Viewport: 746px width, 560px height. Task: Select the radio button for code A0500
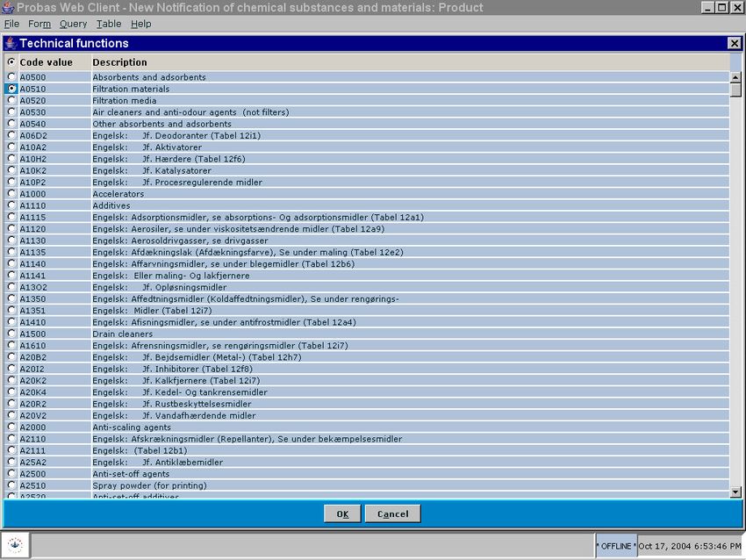(x=11, y=76)
